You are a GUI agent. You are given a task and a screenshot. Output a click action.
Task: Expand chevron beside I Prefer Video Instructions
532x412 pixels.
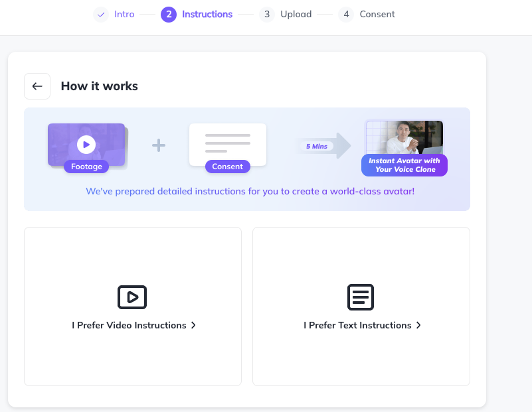point(193,325)
